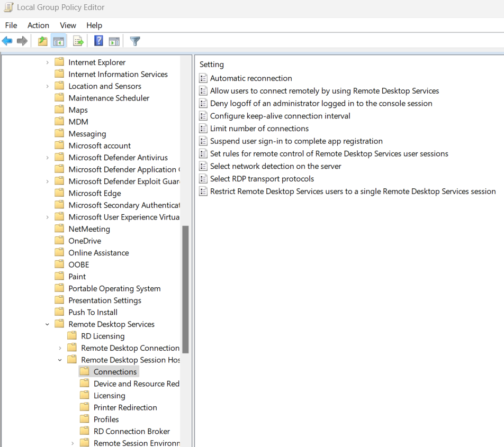The width and height of the screenshot is (504, 447).
Task: Select Configure keep-alive connection interval setting
Action: pos(280,116)
